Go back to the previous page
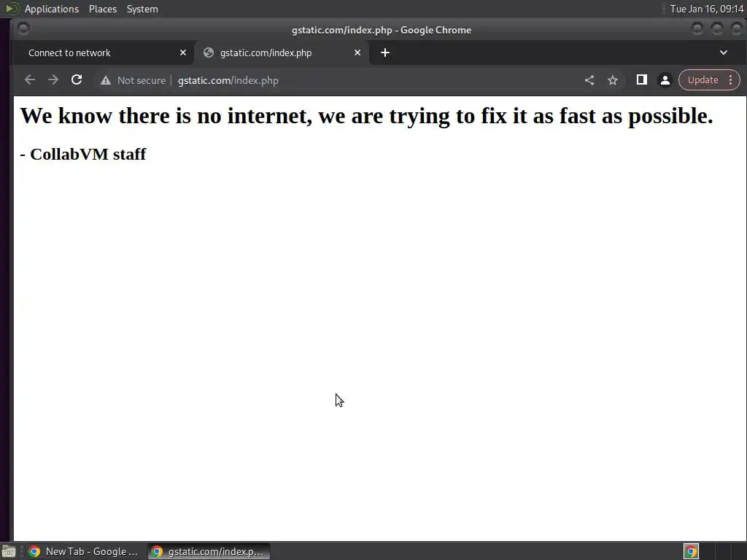 pyautogui.click(x=29, y=80)
